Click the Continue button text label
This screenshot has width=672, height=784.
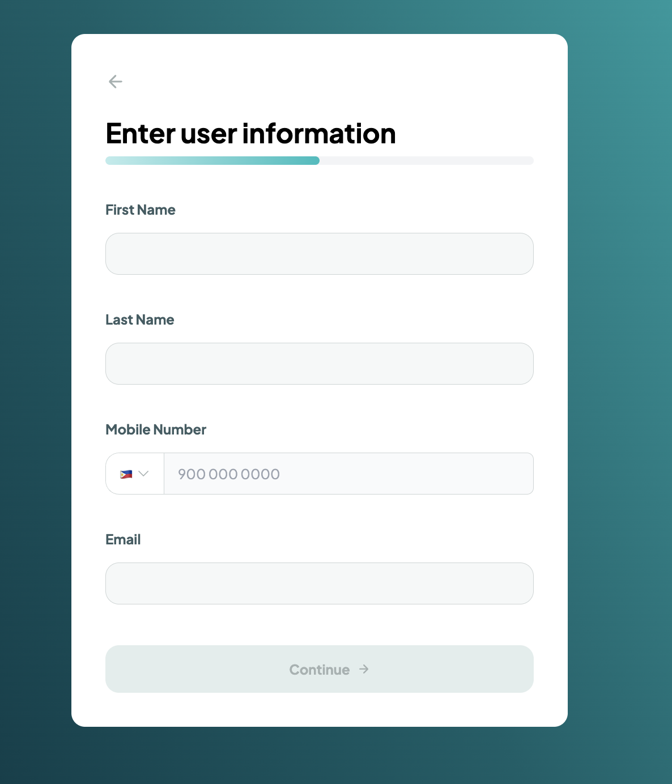point(319,670)
